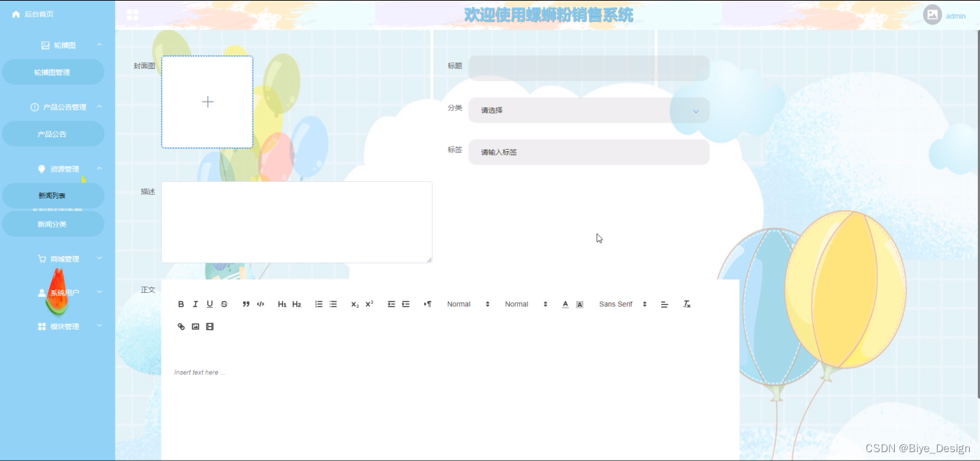Collapse the 产品公告管理 sidebar section
The image size is (980, 461).
click(x=57, y=107)
